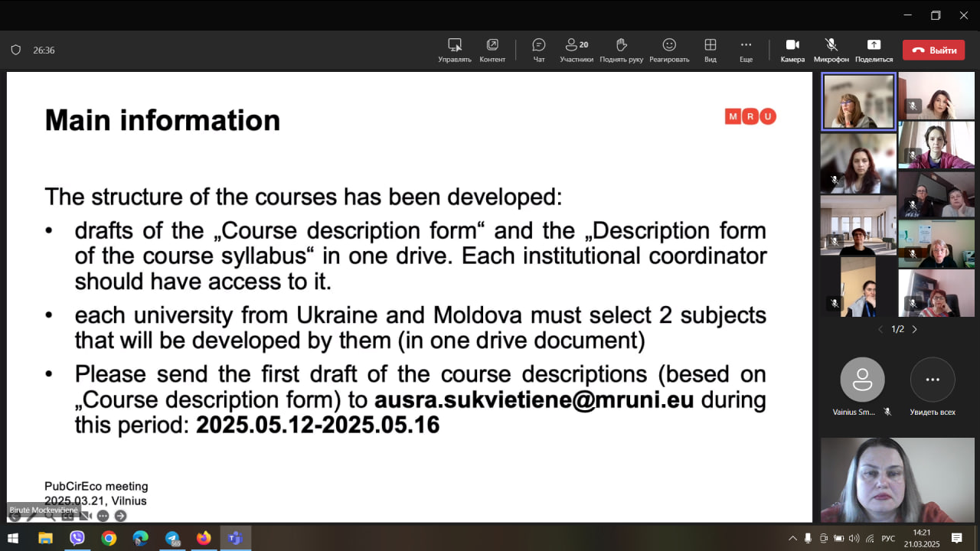Viewport: 980px width, 551px height.
Task: Open the meeting chat (Чат)
Action: point(538,50)
